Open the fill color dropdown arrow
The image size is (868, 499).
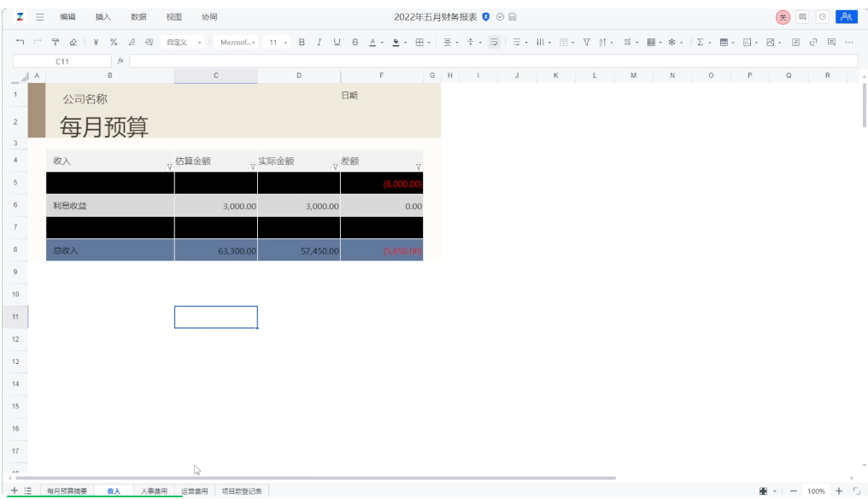pos(405,43)
